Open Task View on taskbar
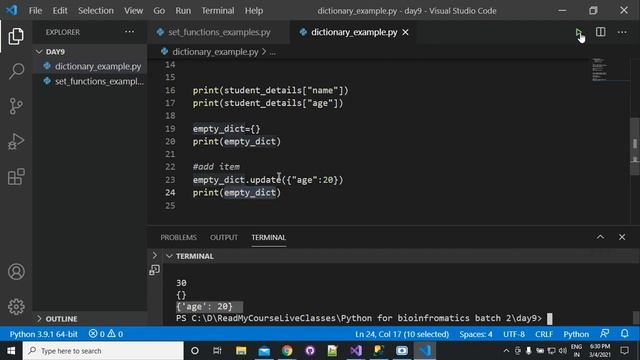This screenshot has height=360, width=640. 217,351
